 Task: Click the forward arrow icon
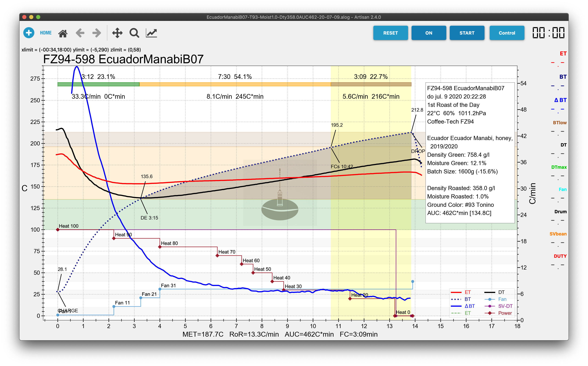(x=97, y=33)
